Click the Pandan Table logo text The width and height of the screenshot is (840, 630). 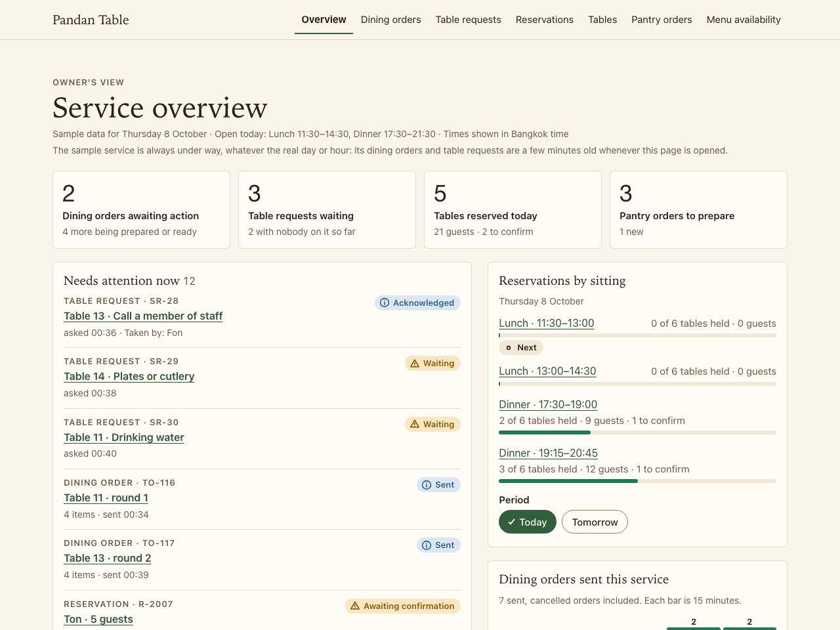pos(91,20)
